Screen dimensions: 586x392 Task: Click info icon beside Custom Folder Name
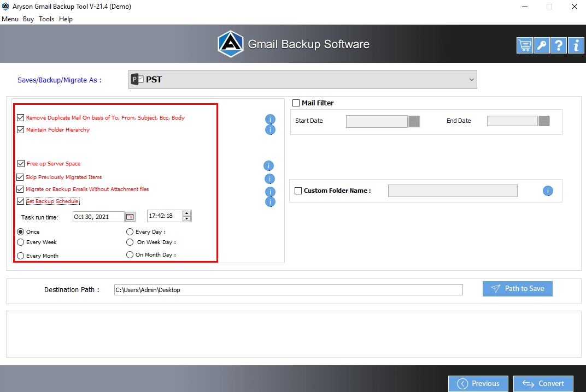[548, 191]
